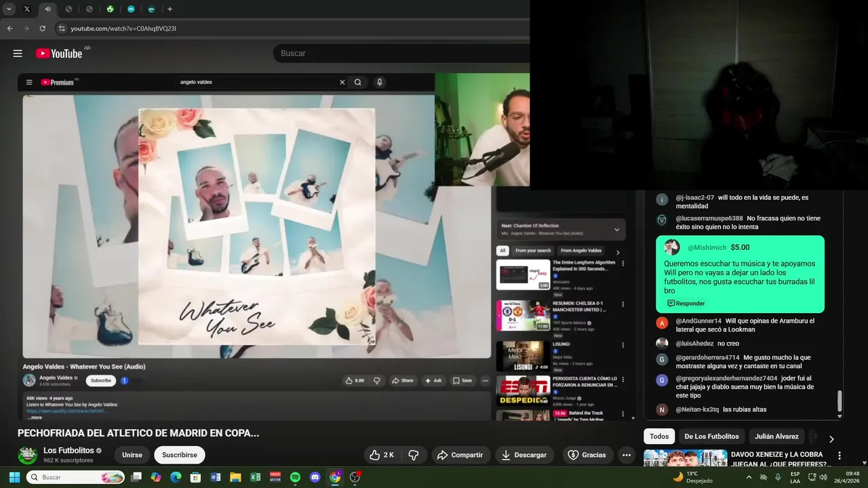This screenshot has height=488, width=868.
Task: Go to the YouTube home logo
Action: click(59, 54)
